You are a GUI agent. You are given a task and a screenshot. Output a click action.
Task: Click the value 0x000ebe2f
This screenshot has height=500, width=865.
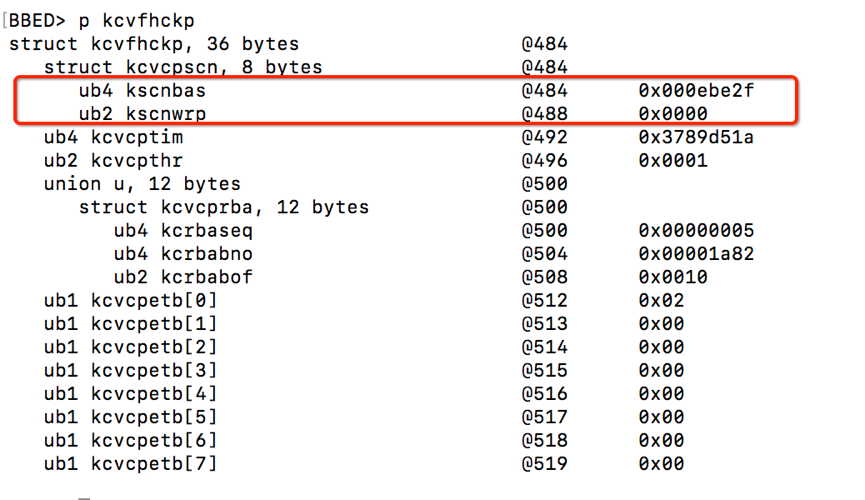click(696, 91)
